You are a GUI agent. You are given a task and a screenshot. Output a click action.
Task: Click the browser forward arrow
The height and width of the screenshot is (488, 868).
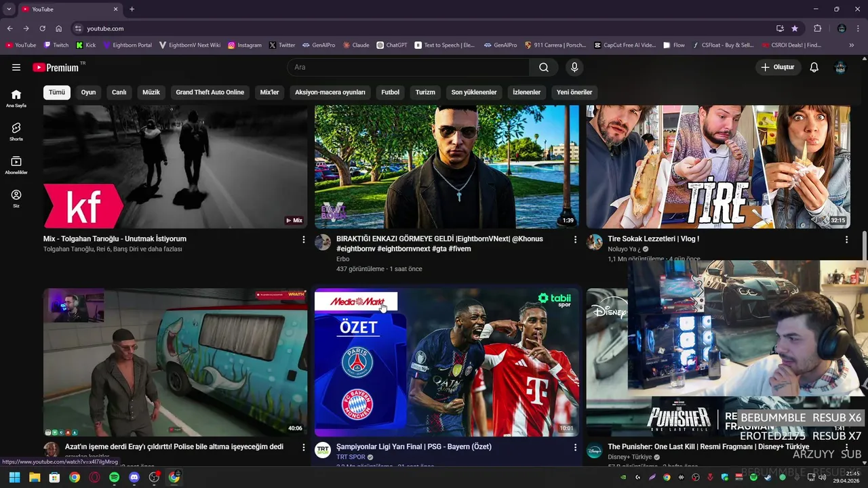click(x=26, y=28)
